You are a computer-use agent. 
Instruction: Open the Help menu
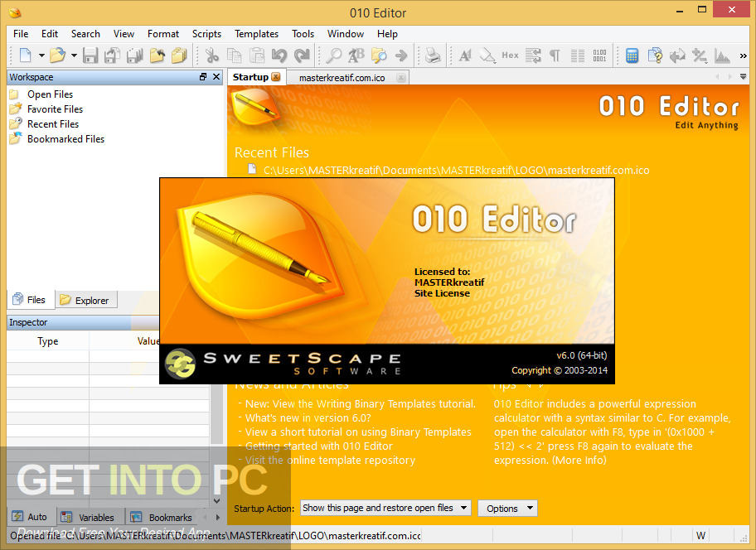[387, 34]
